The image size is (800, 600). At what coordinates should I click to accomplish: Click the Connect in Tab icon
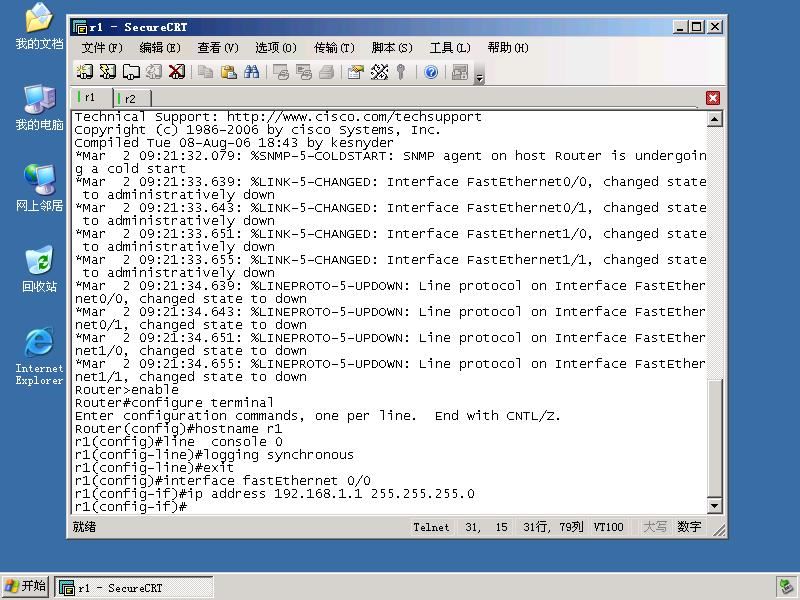coord(131,72)
